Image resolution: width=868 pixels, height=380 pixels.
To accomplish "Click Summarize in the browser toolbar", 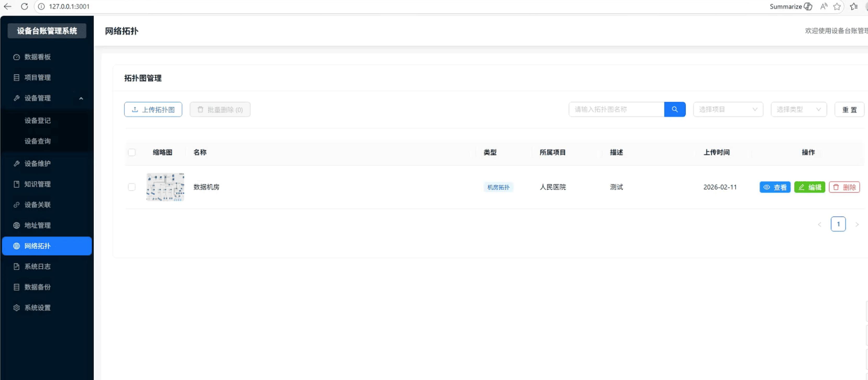I will pos(791,6).
